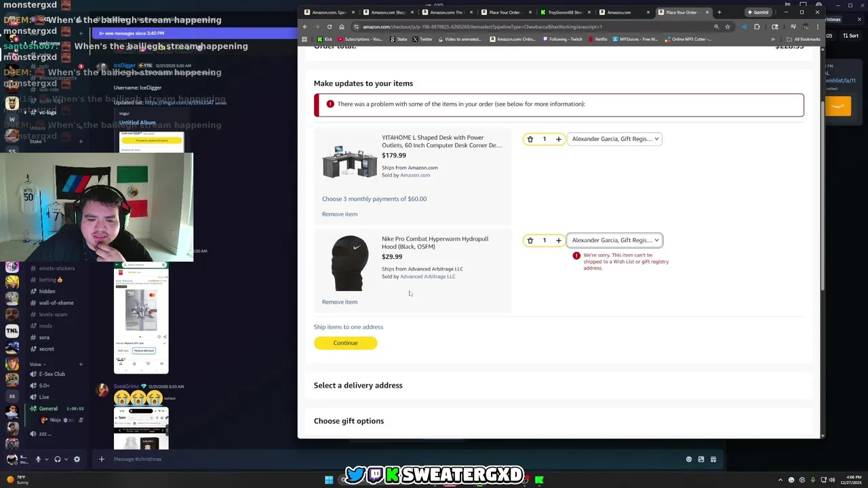This screenshot has width=868, height=488.
Task: Click Remove item under the Nike hood
Action: point(340,302)
